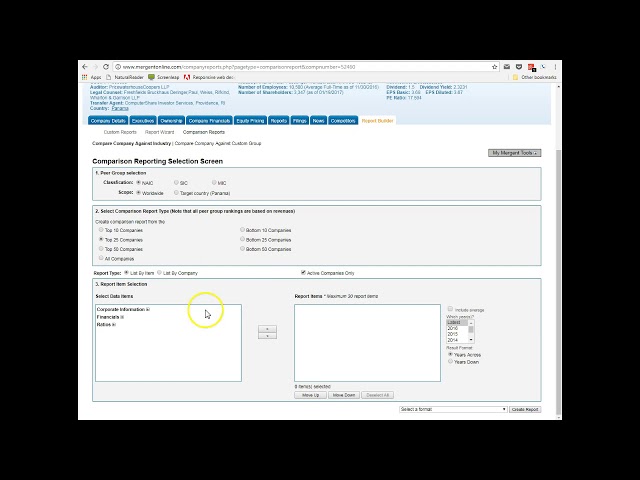Open the Executives tab
Viewport: 640px width, 480px height.
point(143,121)
